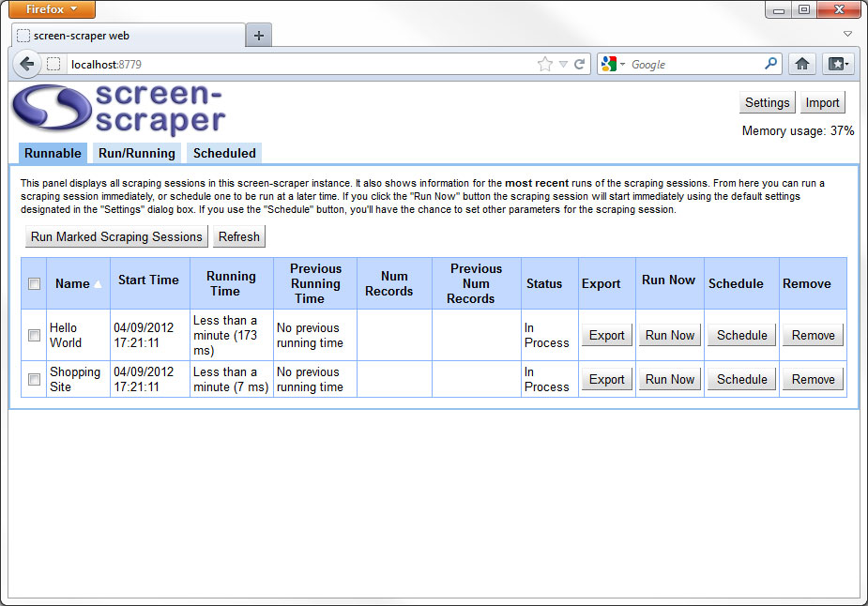Export the Shopping Site session
This screenshot has width=868, height=606.
tap(607, 380)
